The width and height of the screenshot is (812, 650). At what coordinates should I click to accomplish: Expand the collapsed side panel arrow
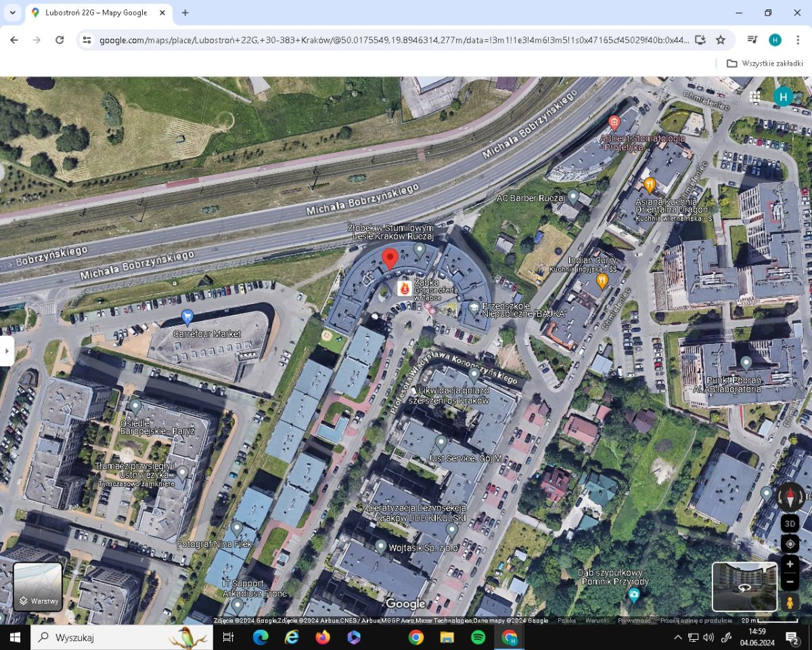pos(7,351)
